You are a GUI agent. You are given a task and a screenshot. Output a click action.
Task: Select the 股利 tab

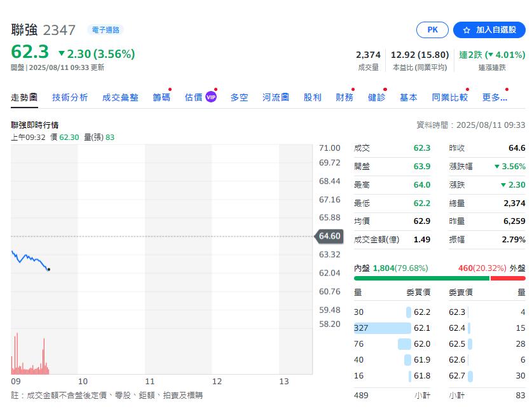coord(313,97)
